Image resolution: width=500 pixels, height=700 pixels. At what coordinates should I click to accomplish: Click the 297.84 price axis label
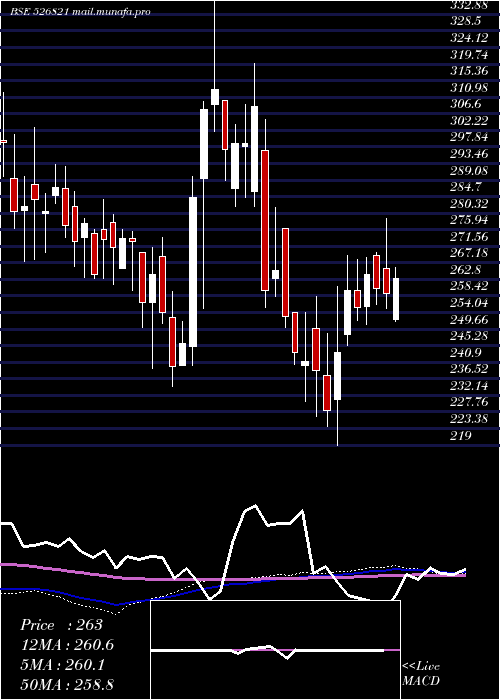click(471, 138)
